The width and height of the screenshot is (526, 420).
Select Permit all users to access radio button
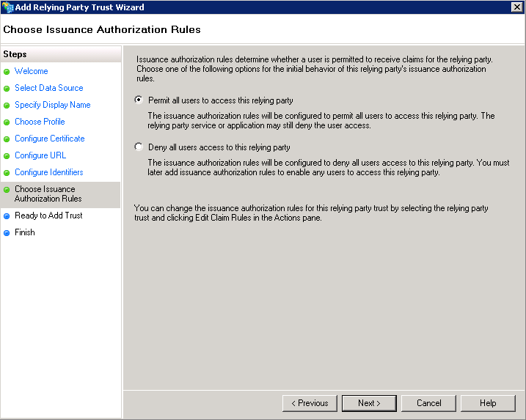[139, 100]
